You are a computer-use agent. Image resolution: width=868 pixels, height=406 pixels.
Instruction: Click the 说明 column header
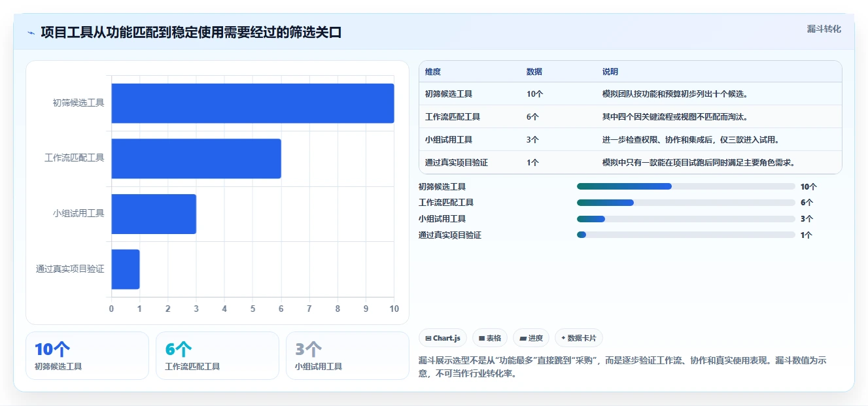tap(610, 72)
